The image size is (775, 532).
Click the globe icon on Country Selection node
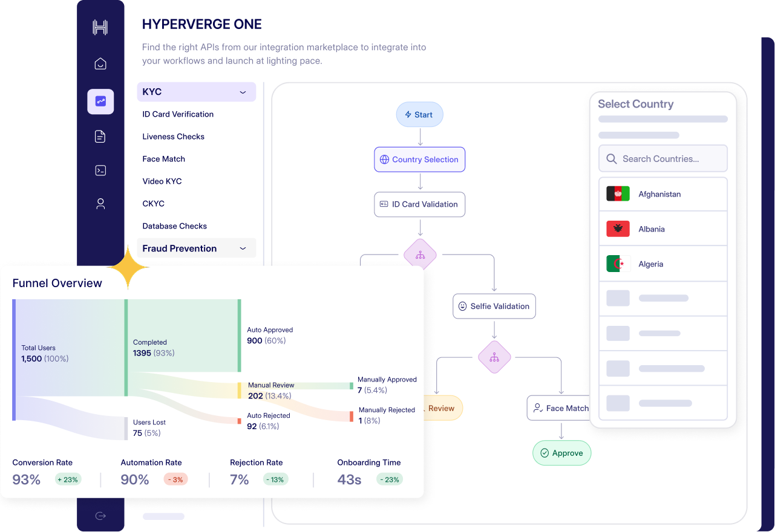(384, 160)
